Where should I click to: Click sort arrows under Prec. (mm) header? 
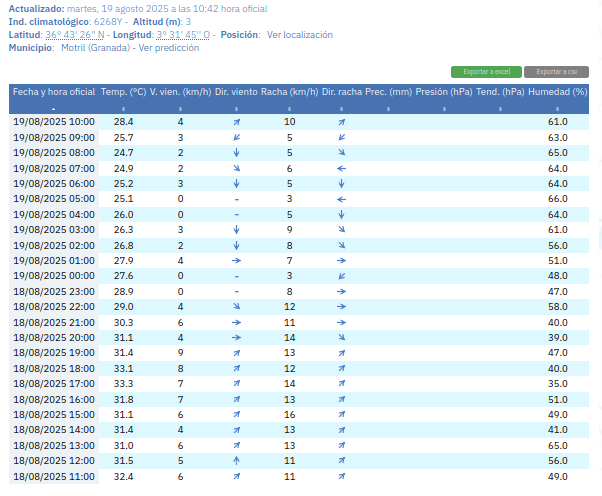388,107
